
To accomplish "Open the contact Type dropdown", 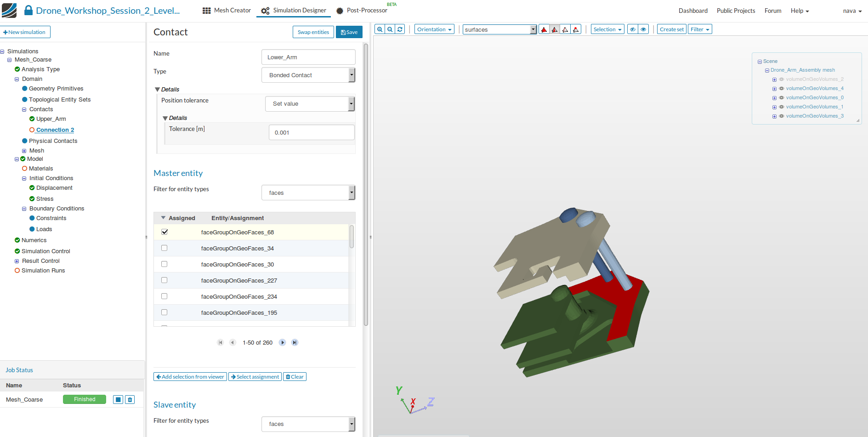I will click(x=308, y=75).
